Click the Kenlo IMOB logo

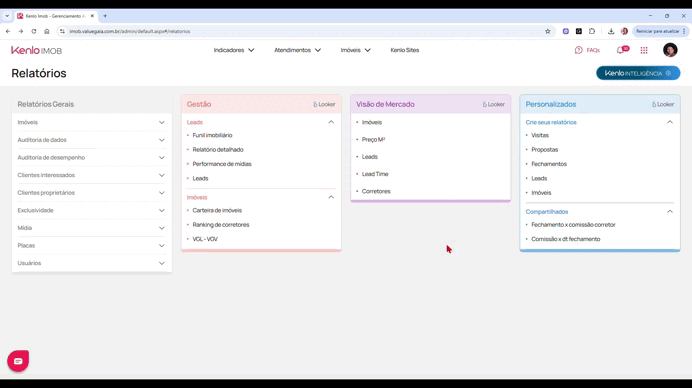pyautogui.click(x=37, y=50)
